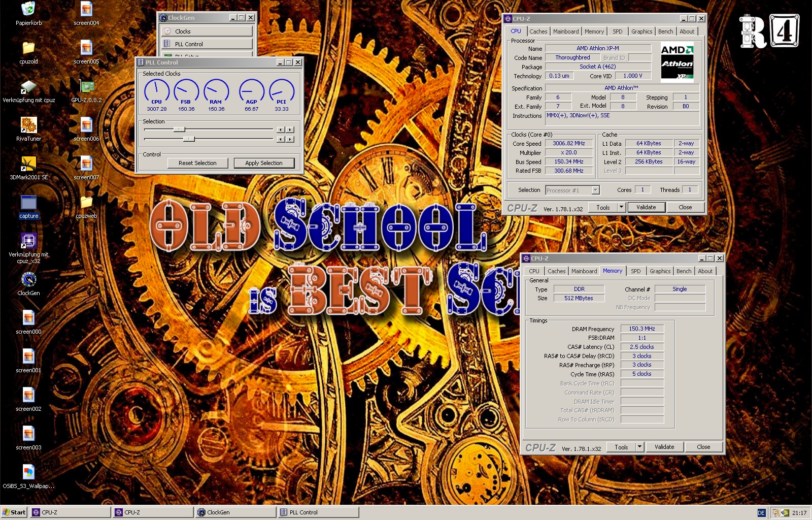Click the RAM clock gauge
Screen dimensions: 812x520
216,91
